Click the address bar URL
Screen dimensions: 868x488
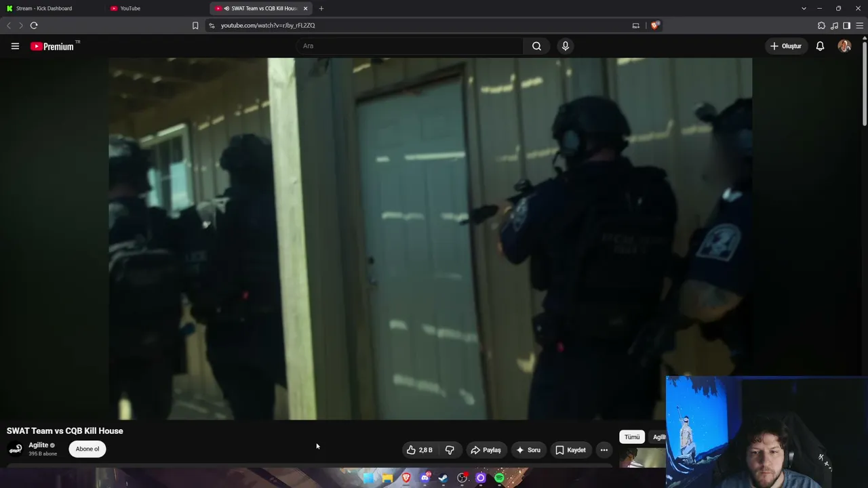(268, 26)
